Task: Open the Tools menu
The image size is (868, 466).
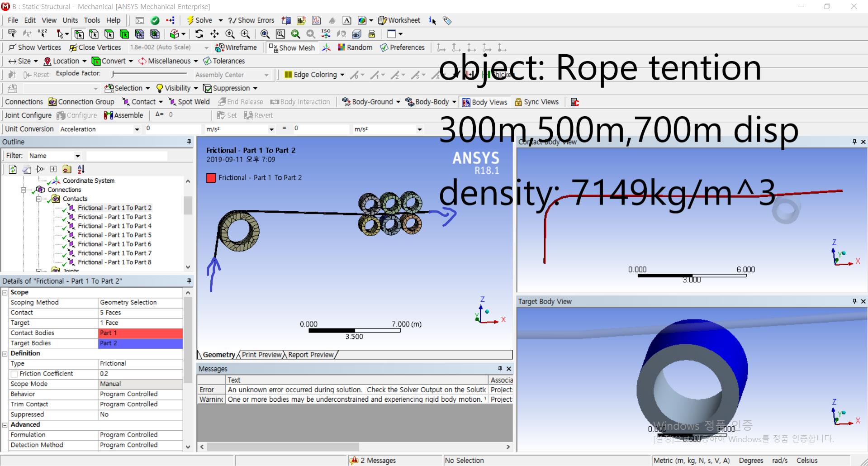Action: coord(92,20)
